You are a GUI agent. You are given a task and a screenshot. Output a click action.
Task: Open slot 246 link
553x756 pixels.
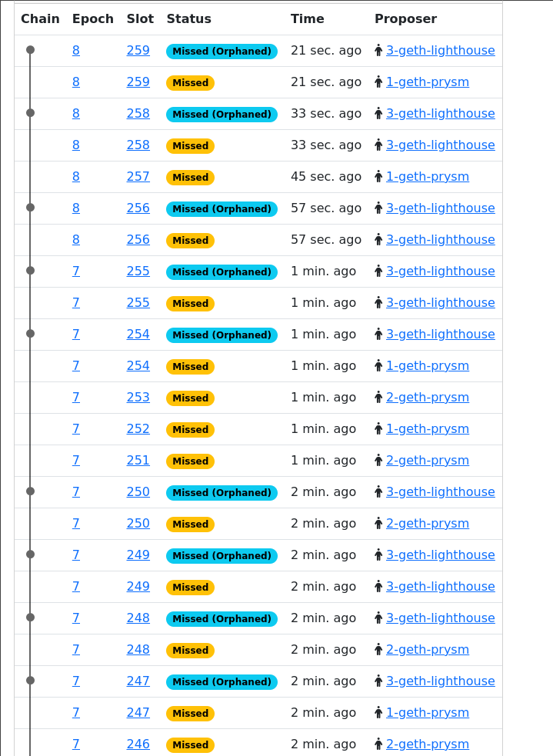[x=138, y=744]
